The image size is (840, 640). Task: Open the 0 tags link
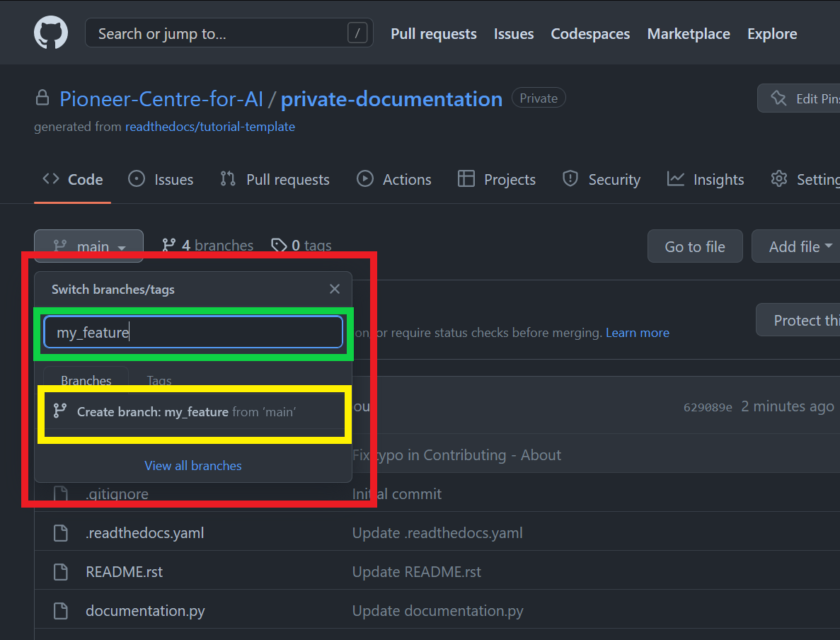[301, 246]
